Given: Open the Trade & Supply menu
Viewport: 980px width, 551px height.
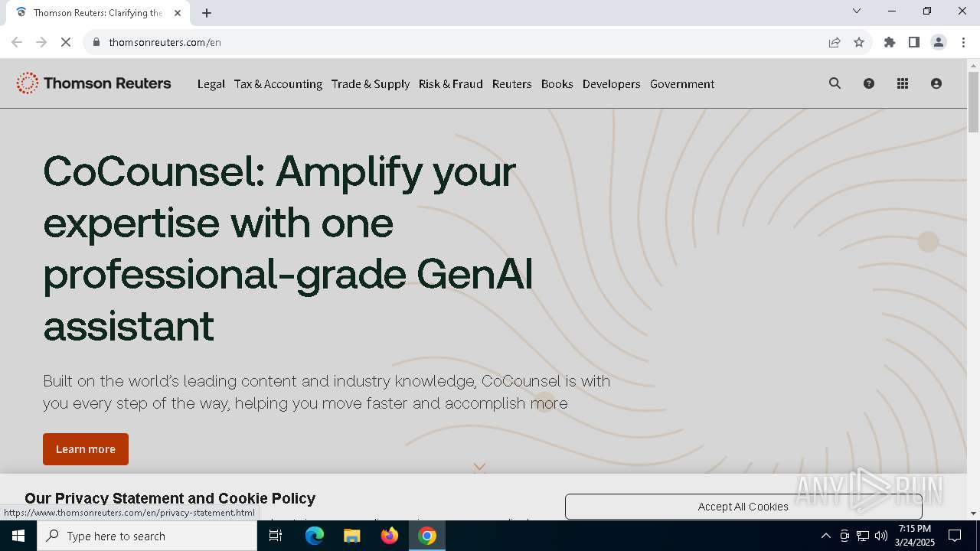Looking at the screenshot, I should [x=371, y=84].
